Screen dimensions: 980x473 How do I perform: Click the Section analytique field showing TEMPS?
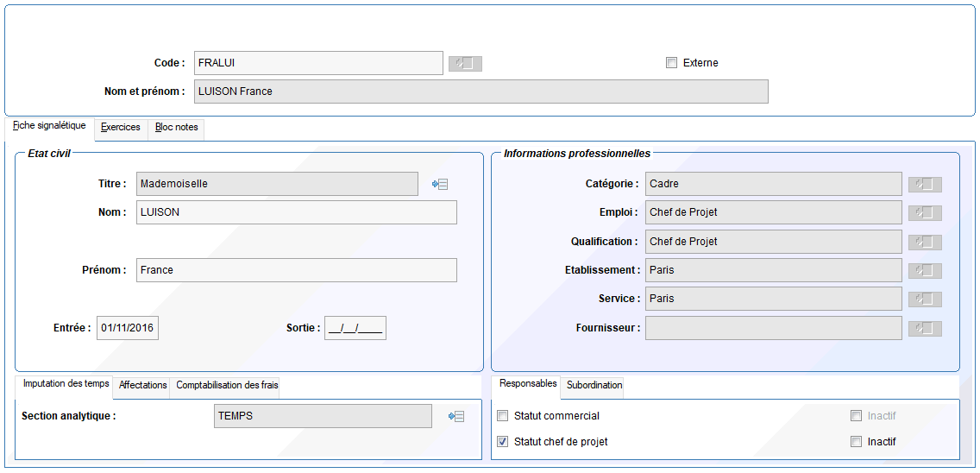[323, 416]
